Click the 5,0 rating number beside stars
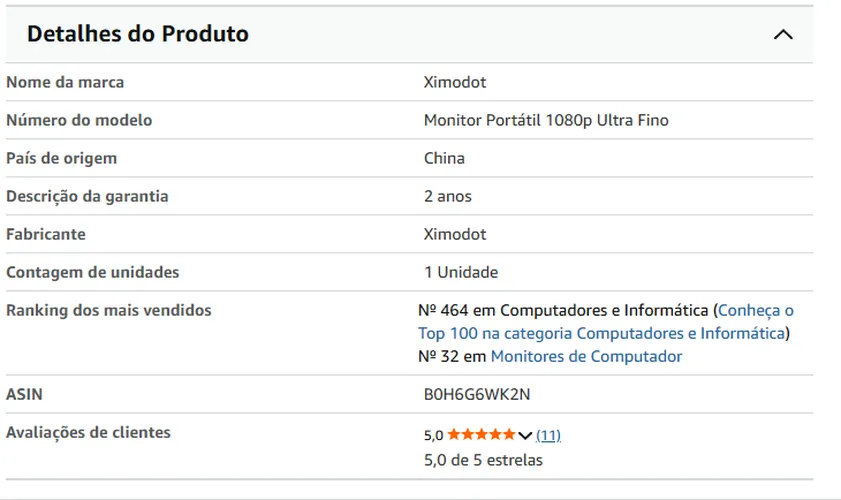 click(433, 435)
